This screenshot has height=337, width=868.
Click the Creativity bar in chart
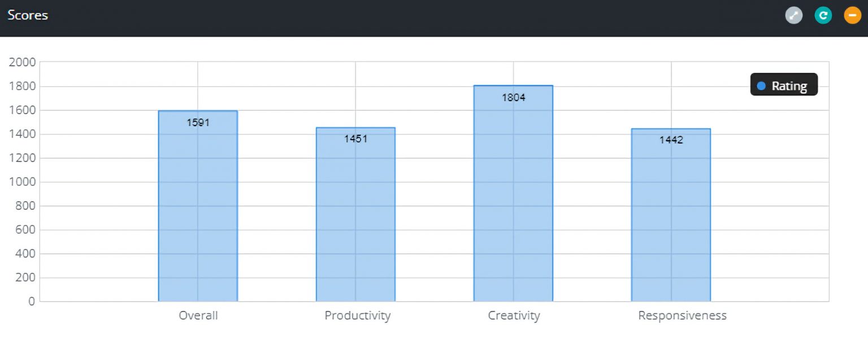click(x=513, y=203)
